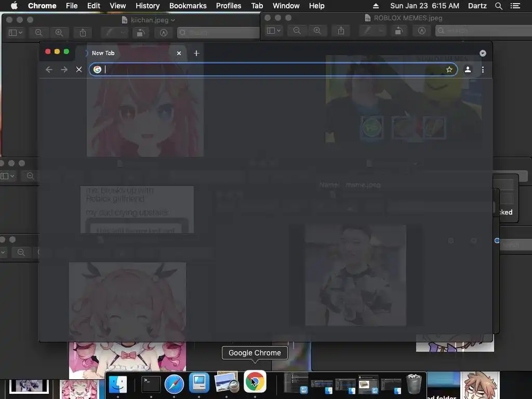Open Notification Center list icon
Screen dimensions: 532x399
[x=515, y=6]
